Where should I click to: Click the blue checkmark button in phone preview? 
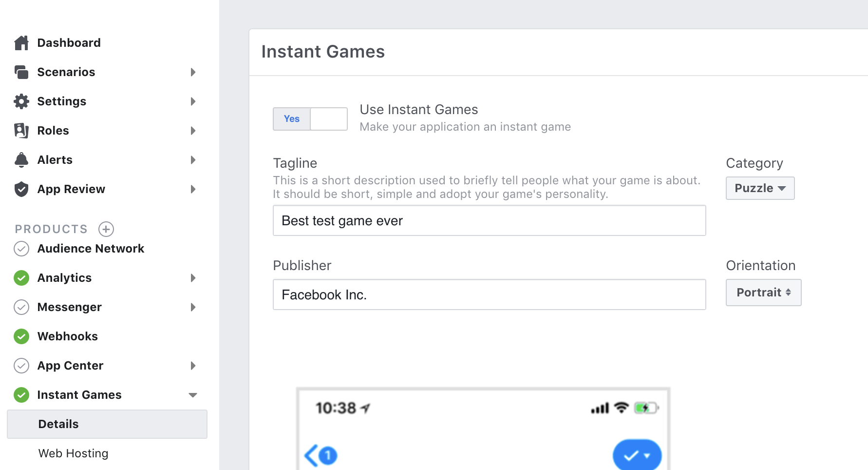click(x=637, y=455)
